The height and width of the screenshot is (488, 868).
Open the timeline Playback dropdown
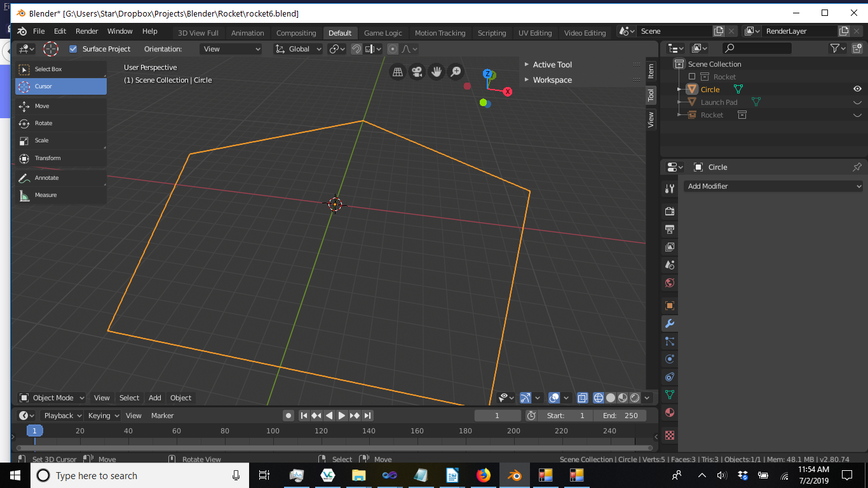(x=62, y=416)
